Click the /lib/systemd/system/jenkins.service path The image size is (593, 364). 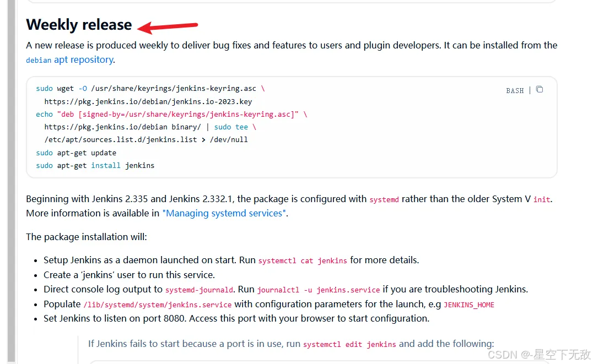pos(157,305)
